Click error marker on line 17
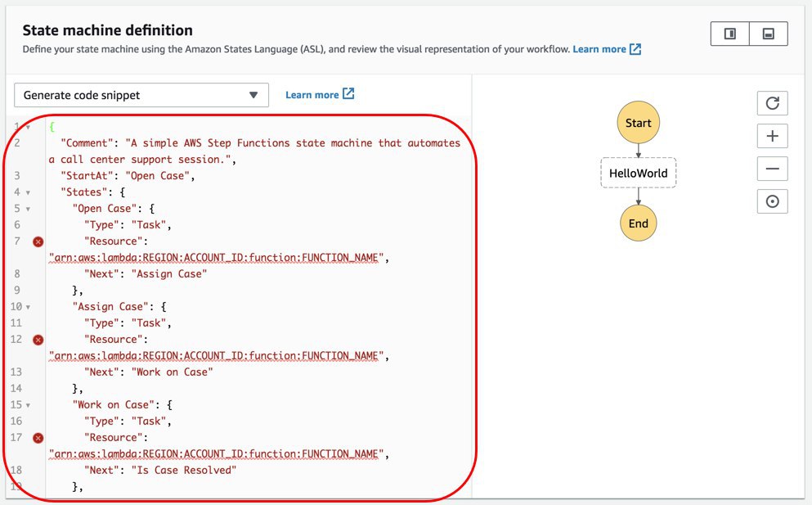The image size is (812, 505). pyautogui.click(x=38, y=438)
